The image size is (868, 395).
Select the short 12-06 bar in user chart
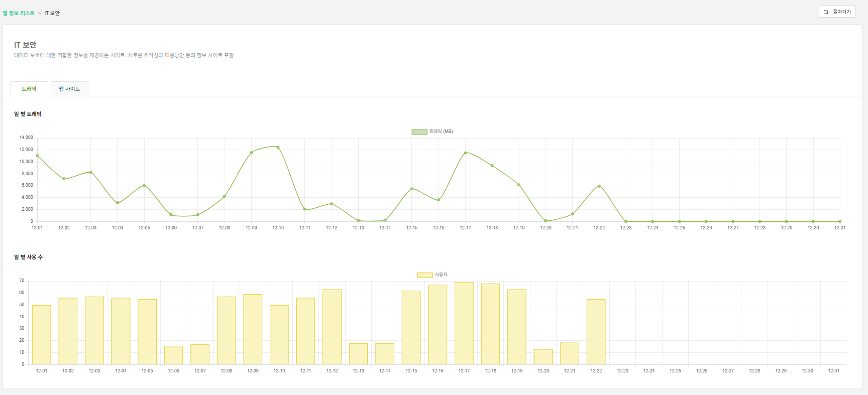pyautogui.click(x=173, y=356)
